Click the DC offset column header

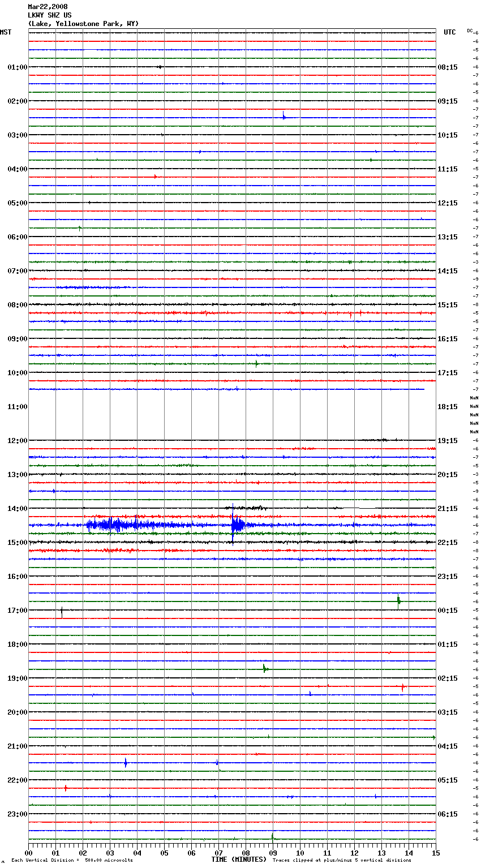[470, 31]
